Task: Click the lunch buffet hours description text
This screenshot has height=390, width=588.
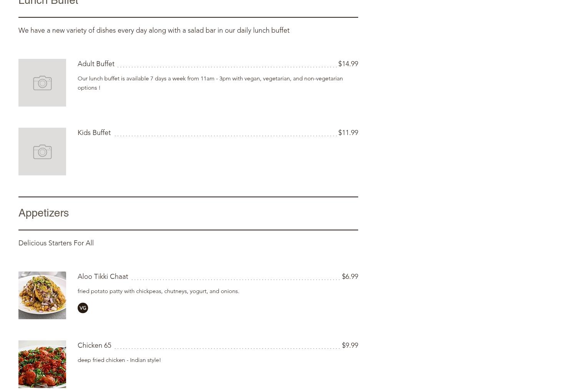Action: [x=210, y=83]
